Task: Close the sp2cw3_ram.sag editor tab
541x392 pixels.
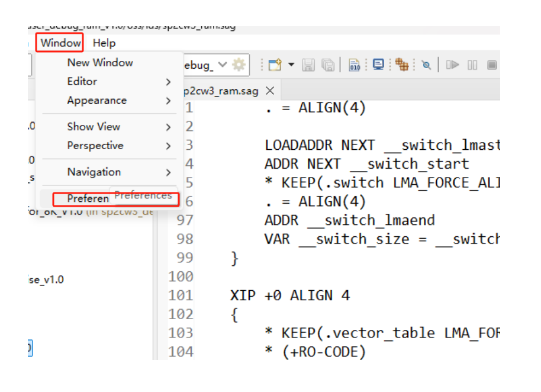Action: [x=270, y=91]
